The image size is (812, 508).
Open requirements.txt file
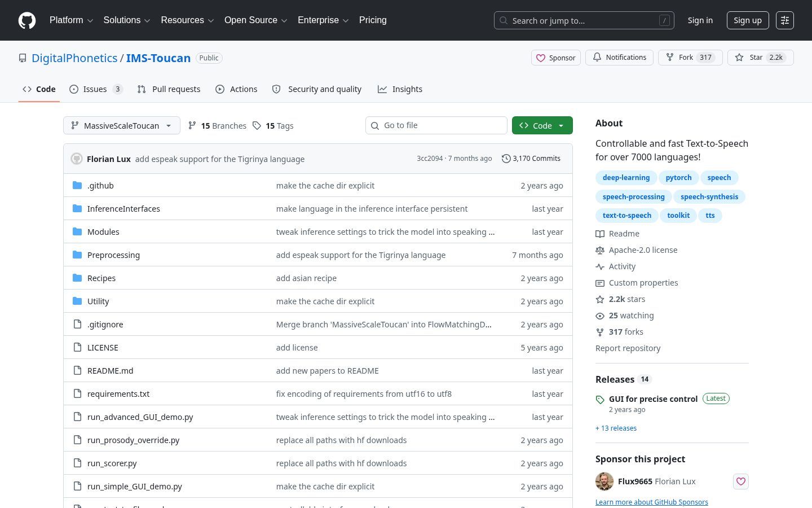point(118,393)
